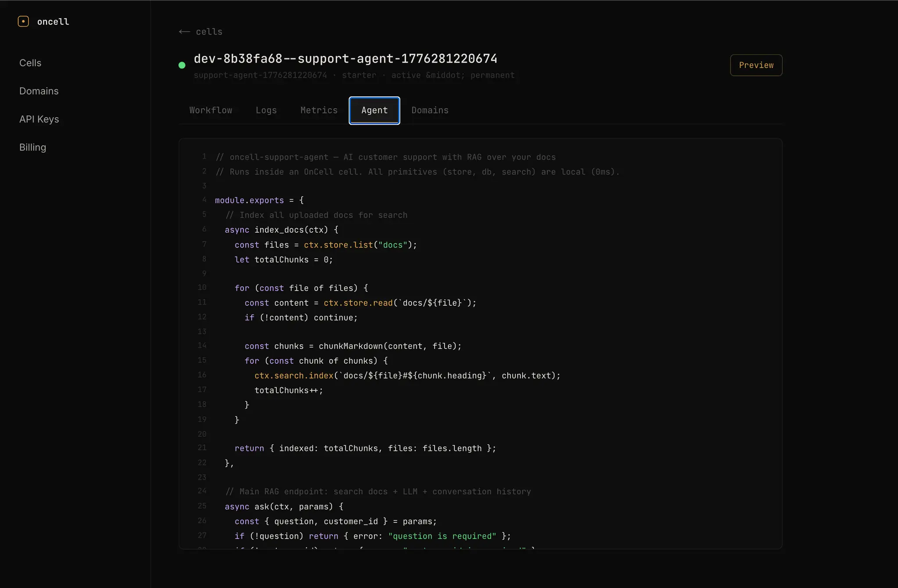Screen dimensions: 898x588
Task: Click the subtitle support-agent-1776281220674
Action: coord(260,75)
